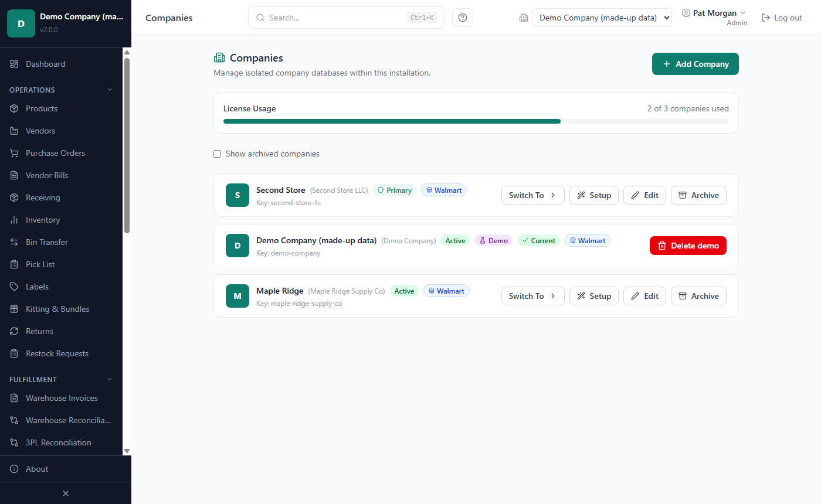Image resolution: width=821 pixels, height=504 pixels.
Task: Click the Vendors factory icon
Action: (14, 131)
